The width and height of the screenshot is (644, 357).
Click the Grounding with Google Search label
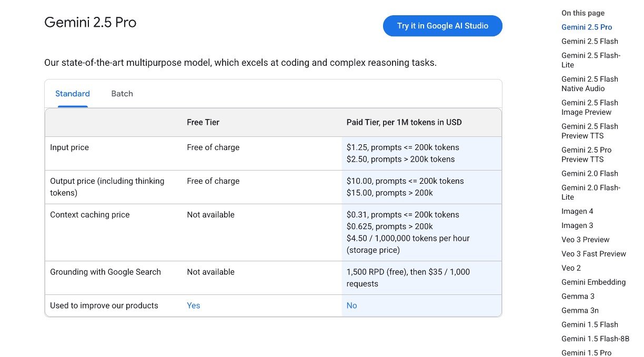point(105,272)
